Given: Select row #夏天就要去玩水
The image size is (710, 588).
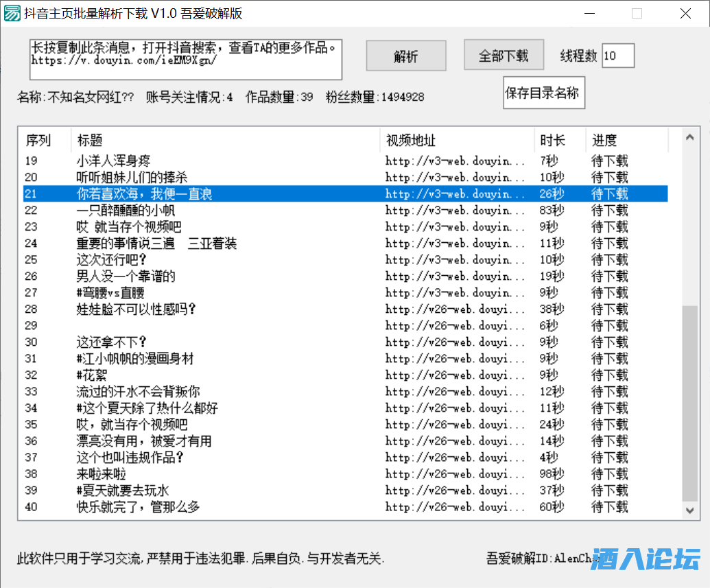Looking at the screenshot, I should click(346, 491).
